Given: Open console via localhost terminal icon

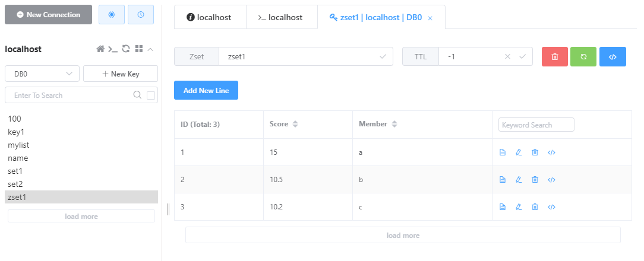Looking at the screenshot, I should (113, 49).
